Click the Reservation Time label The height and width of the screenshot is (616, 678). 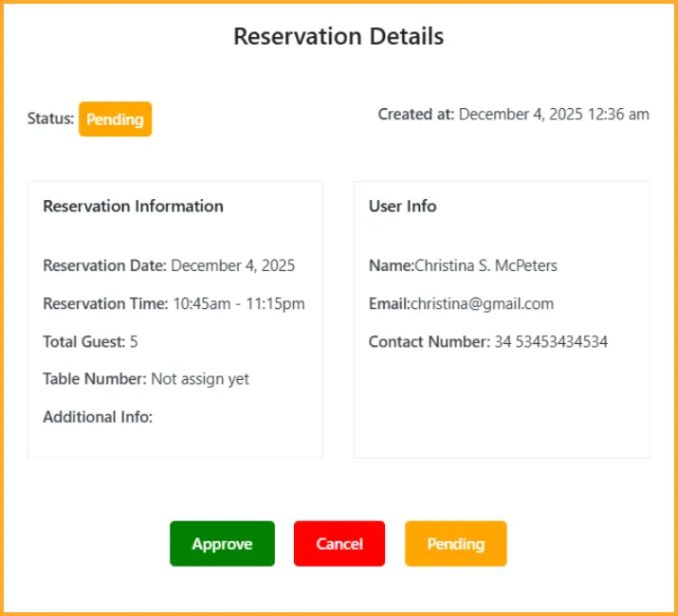click(105, 304)
